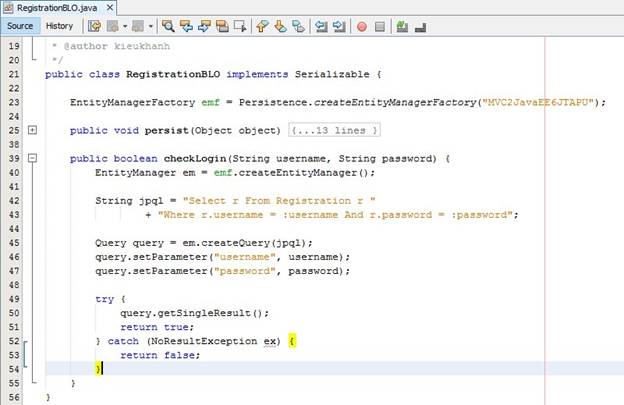Select the RegistrationBLO.java file tab

[57, 8]
